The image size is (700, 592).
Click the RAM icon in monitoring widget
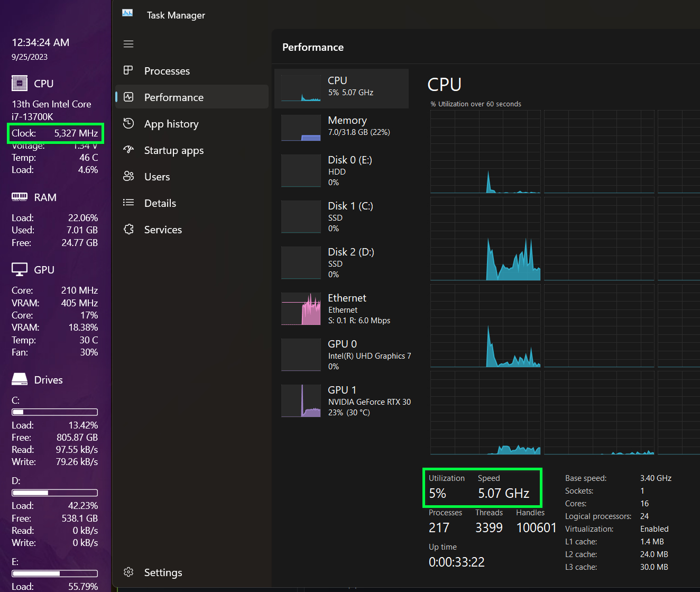pyautogui.click(x=20, y=197)
